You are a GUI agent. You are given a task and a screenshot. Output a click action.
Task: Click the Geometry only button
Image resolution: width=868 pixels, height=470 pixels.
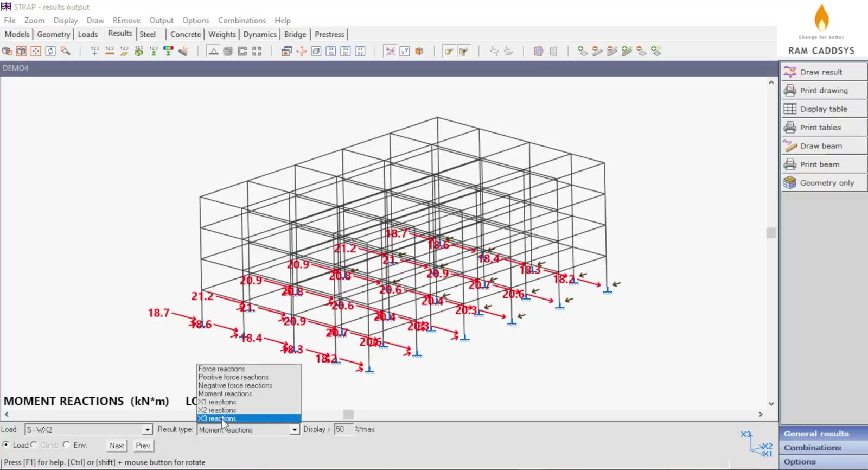[824, 182]
